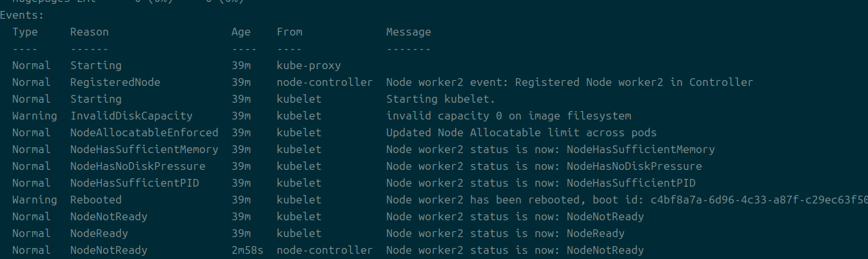Click the NodeHasSufficientPID reason entry
The width and height of the screenshot is (868, 259).
(x=134, y=183)
